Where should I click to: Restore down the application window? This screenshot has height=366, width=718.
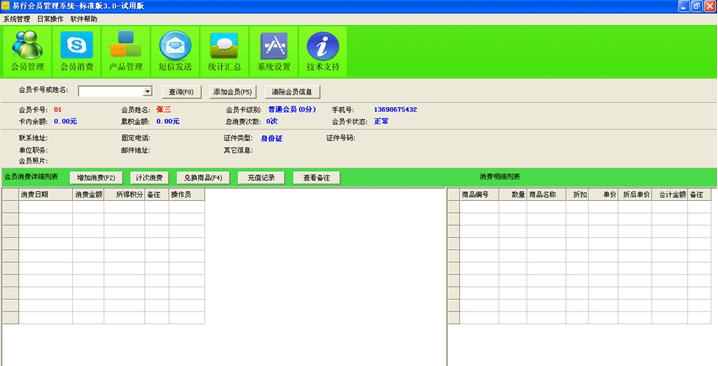tap(696, 6)
